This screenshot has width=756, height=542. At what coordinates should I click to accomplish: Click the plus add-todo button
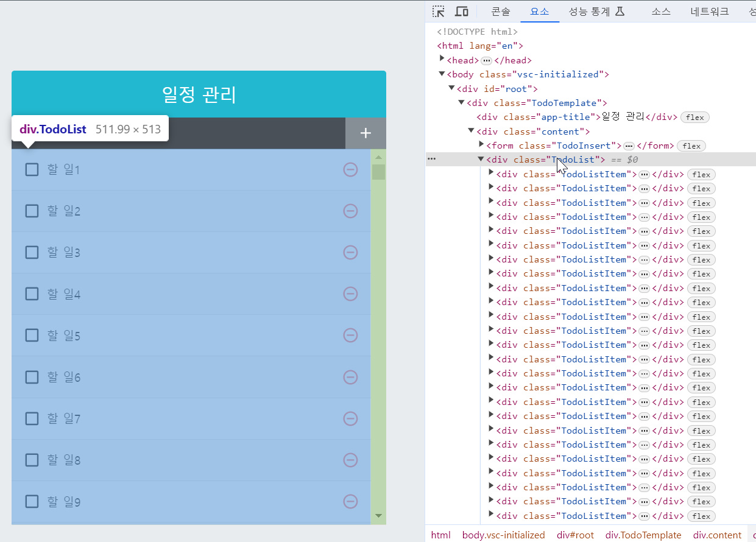point(366,133)
